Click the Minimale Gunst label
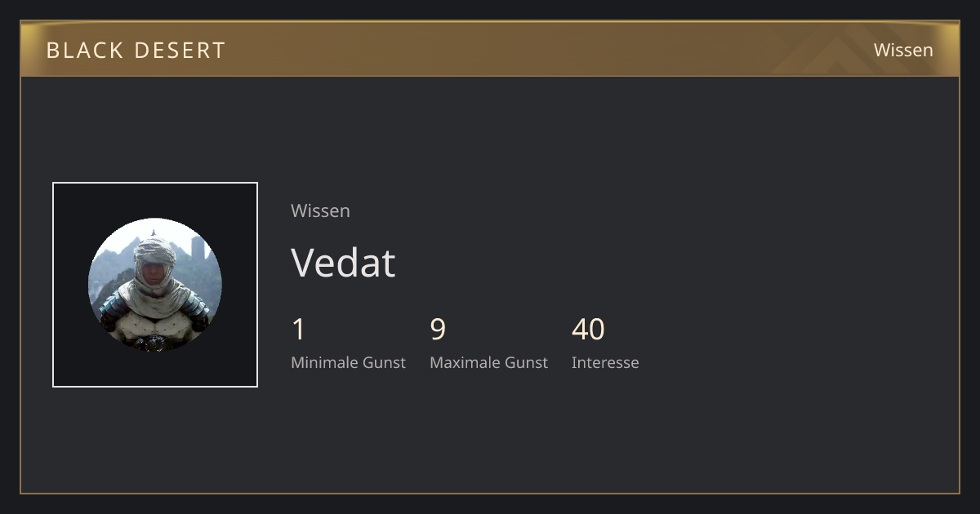The image size is (980, 514). click(x=348, y=362)
